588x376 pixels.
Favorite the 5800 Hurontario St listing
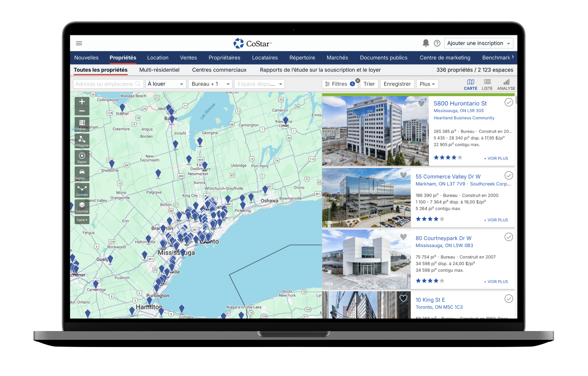click(421, 104)
